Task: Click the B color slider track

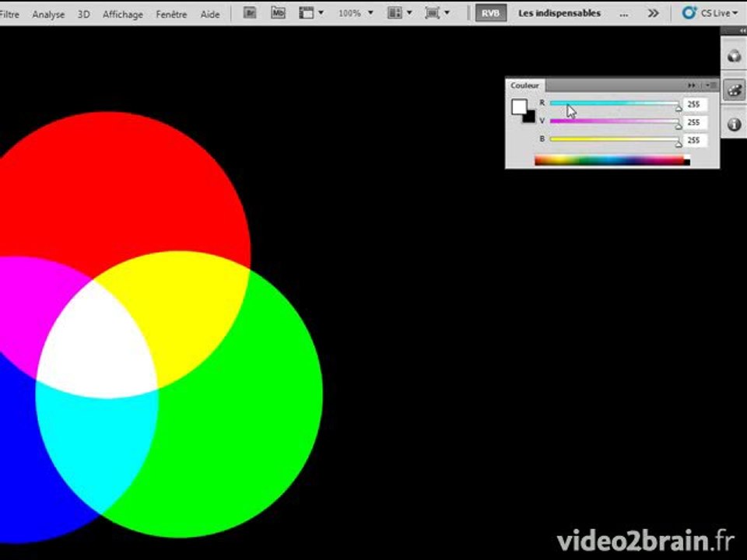Action: pyautogui.click(x=615, y=139)
